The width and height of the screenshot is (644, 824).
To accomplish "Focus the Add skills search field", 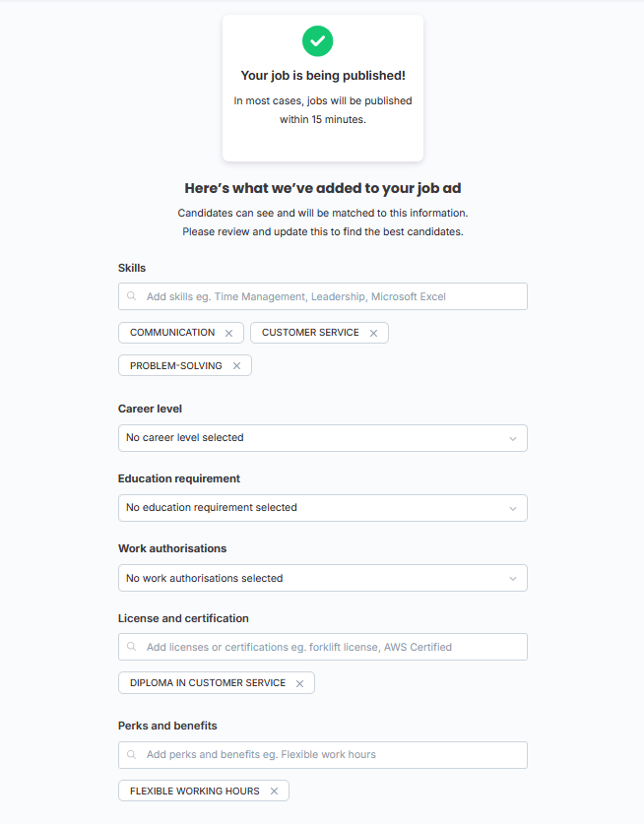I will pos(323,296).
